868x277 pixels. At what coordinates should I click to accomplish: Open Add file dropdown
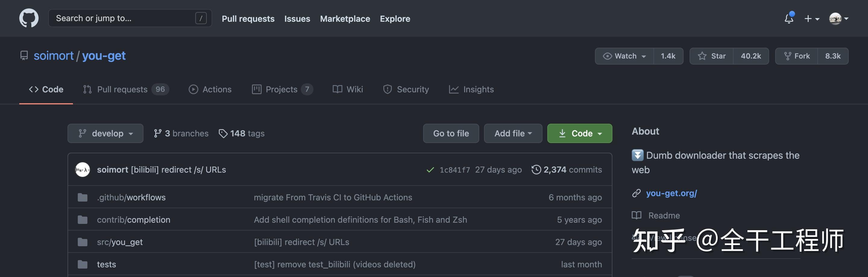[513, 134]
